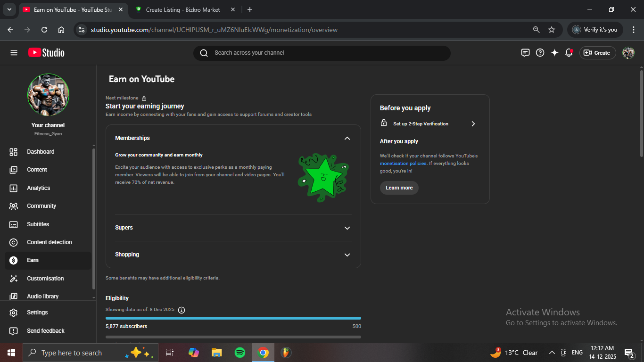Launch Spotify from the taskbar
This screenshot has height=362, width=644.
click(x=240, y=353)
